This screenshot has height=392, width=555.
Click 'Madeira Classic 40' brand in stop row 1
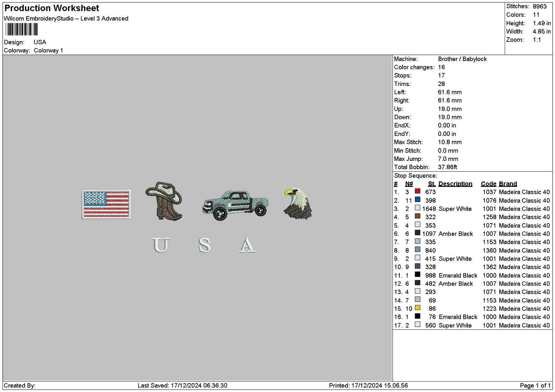524,192
